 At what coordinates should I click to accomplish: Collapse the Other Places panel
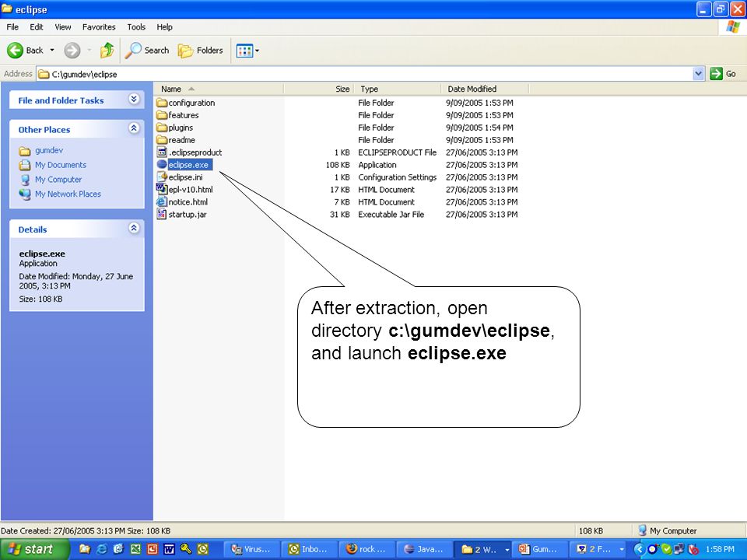click(134, 128)
